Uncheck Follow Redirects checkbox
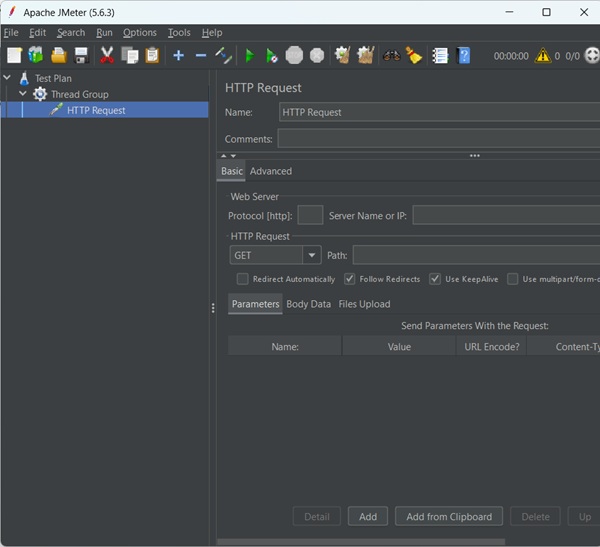This screenshot has width=600, height=547. coord(349,279)
